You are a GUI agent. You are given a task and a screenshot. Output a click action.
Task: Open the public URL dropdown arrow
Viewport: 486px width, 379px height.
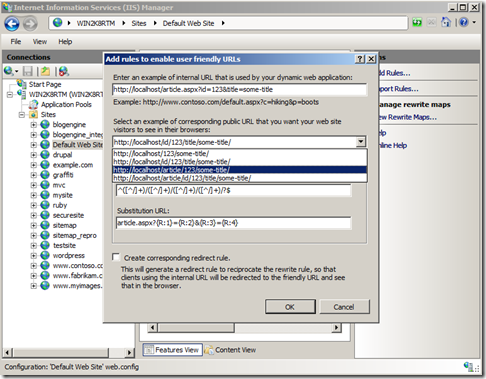360,142
